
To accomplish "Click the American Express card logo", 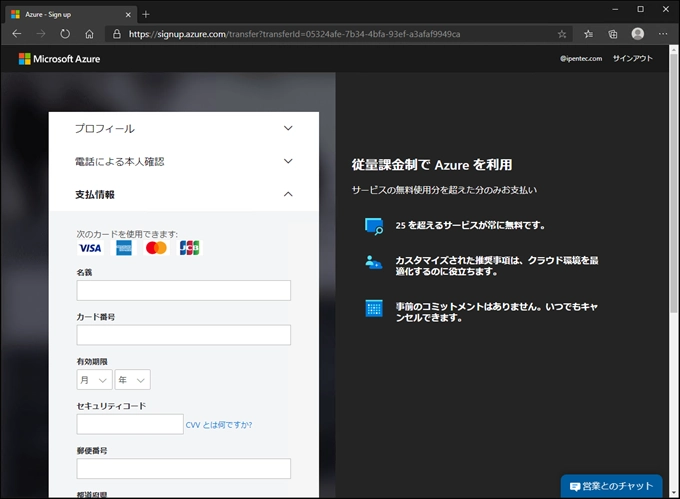I will pos(124,248).
